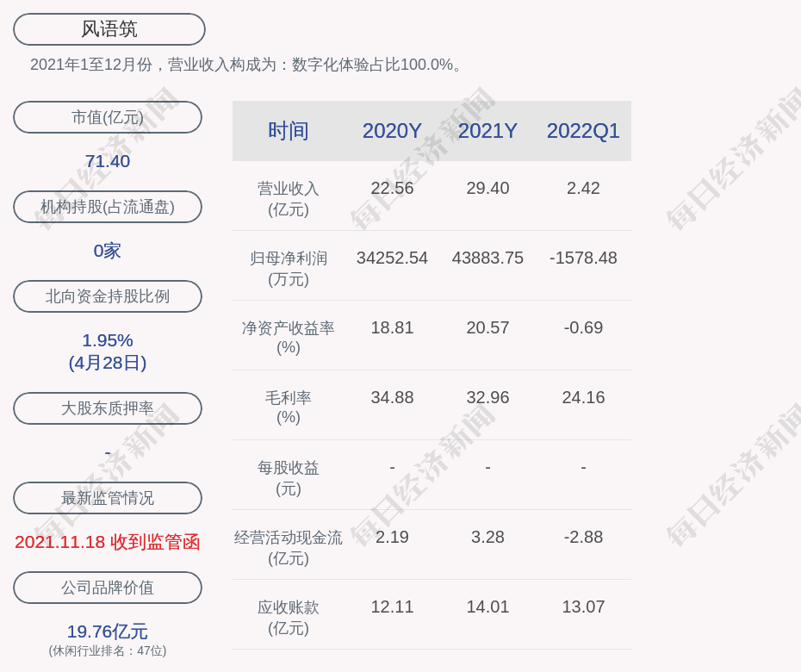
Task: Select the 毛利率(%) row label
Action: coord(289,408)
